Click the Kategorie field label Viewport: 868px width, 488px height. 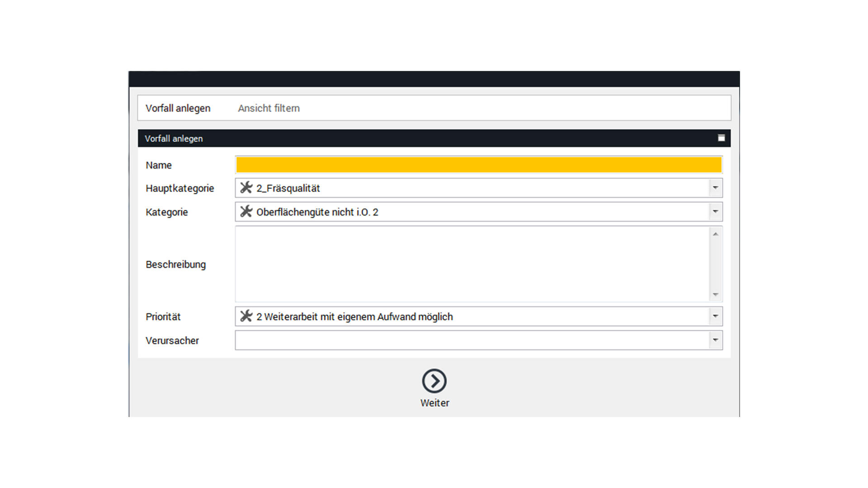pyautogui.click(x=166, y=212)
